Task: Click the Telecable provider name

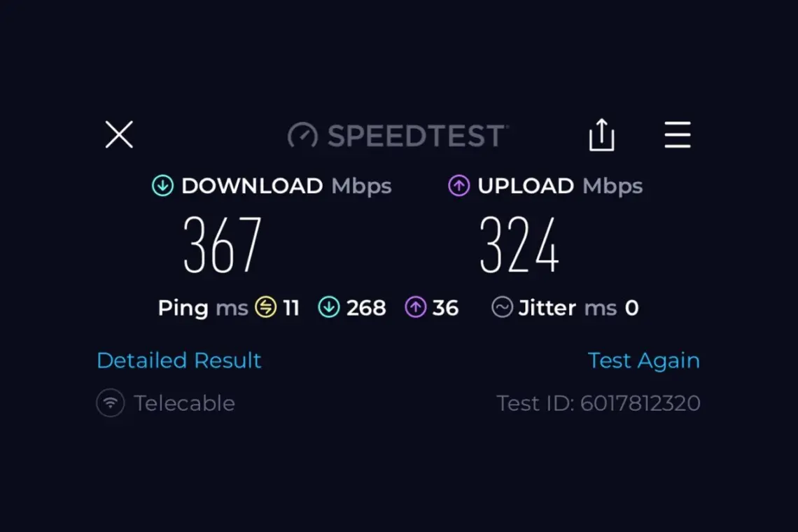Action: [x=184, y=403]
